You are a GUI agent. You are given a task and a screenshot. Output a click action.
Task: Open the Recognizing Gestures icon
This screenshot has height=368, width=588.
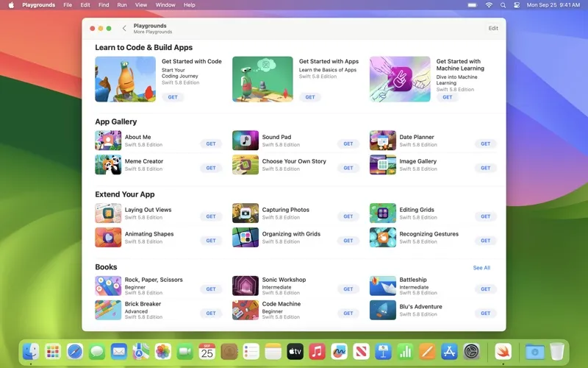point(382,237)
